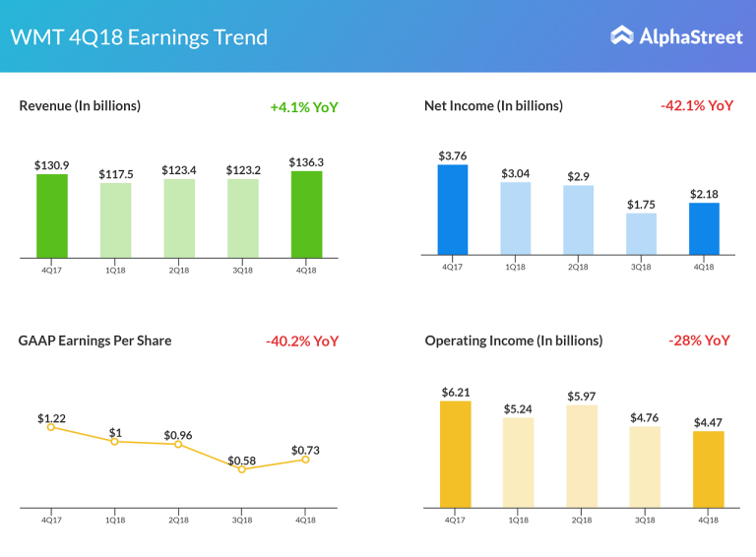The image size is (756, 557).
Task: Click the 3Q18 EPS data point at $0.58
Action: point(242,469)
